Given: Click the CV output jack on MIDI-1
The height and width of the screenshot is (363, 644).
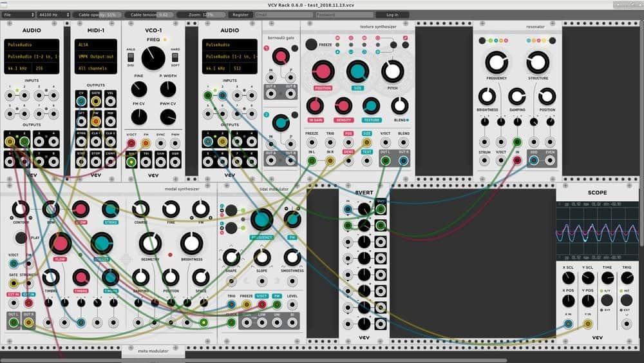Looking at the screenshot, I should click(81, 101).
